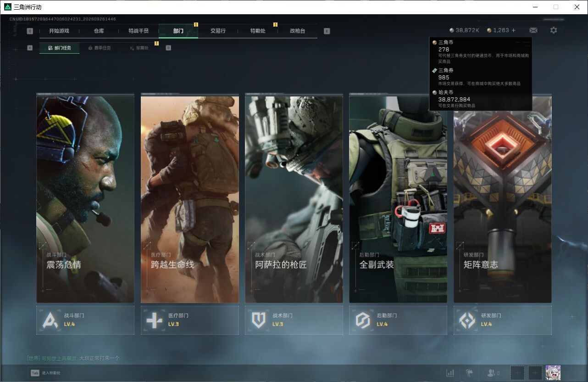This screenshot has width=588, height=382.
Task: Maximize the 三角洲行动 window
Action: (556, 7)
